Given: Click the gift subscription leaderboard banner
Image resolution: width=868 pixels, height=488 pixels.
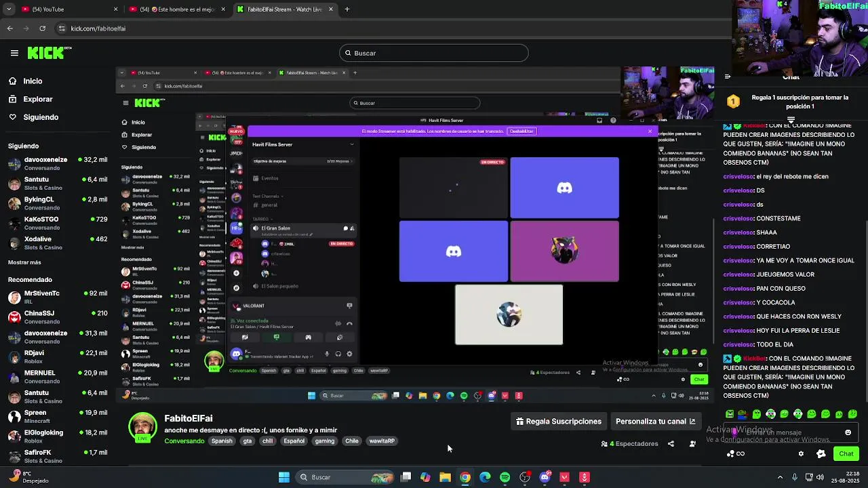Looking at the screenshot, I should [791, 102].
